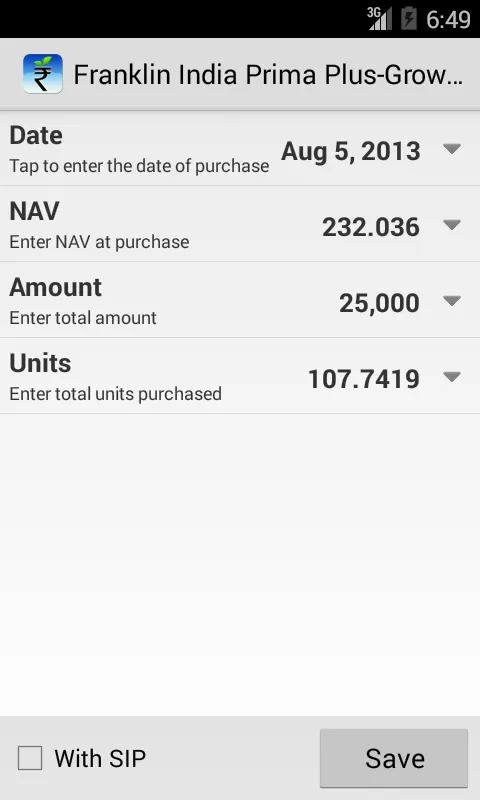480x800 pixels.
Task: Tap the 3G signal strength icon
Action: 380,19
